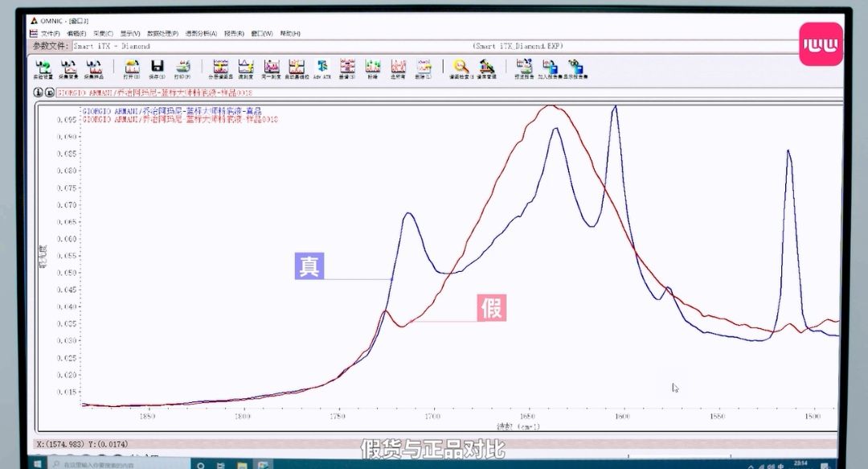Click the Collect Sample (采集样品) icon
The image size is (868, 469).
93,69
